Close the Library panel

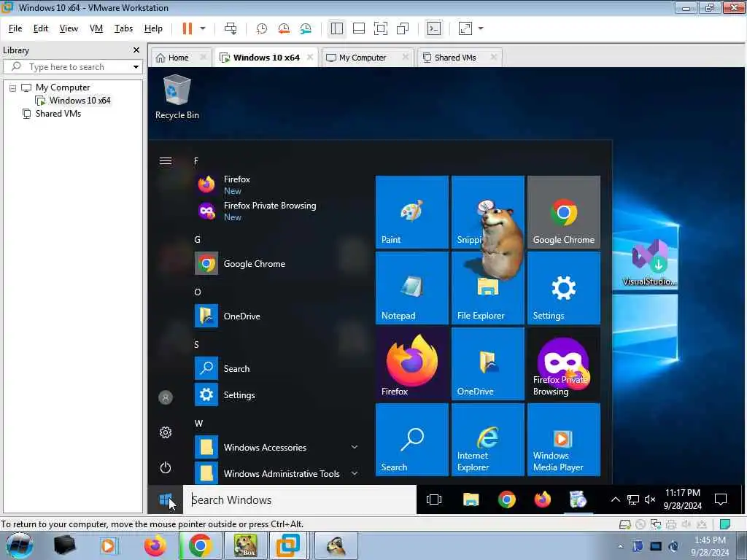[136, 50]
